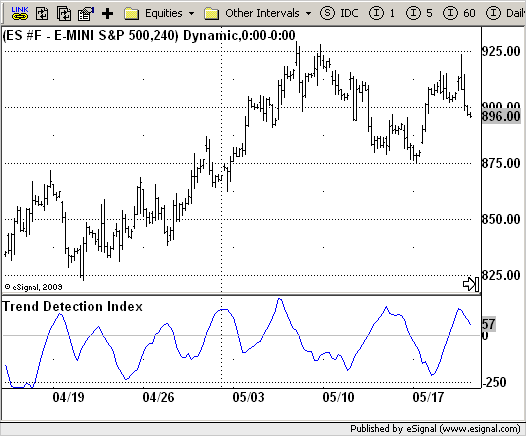Open the Equities menu label
The width and height of the screenshot is (526, 436).
coord(164,13)
